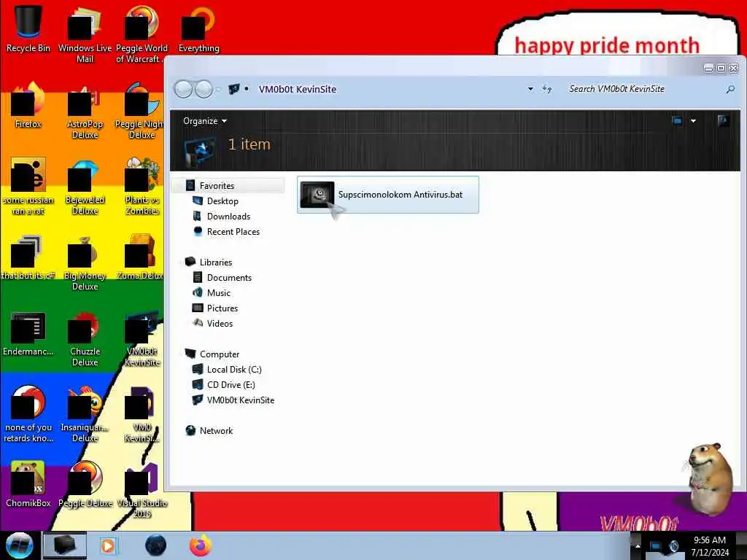Open the VM0 KevinSi... desktop file icon
747x560 pixels.
click(142, 414)
